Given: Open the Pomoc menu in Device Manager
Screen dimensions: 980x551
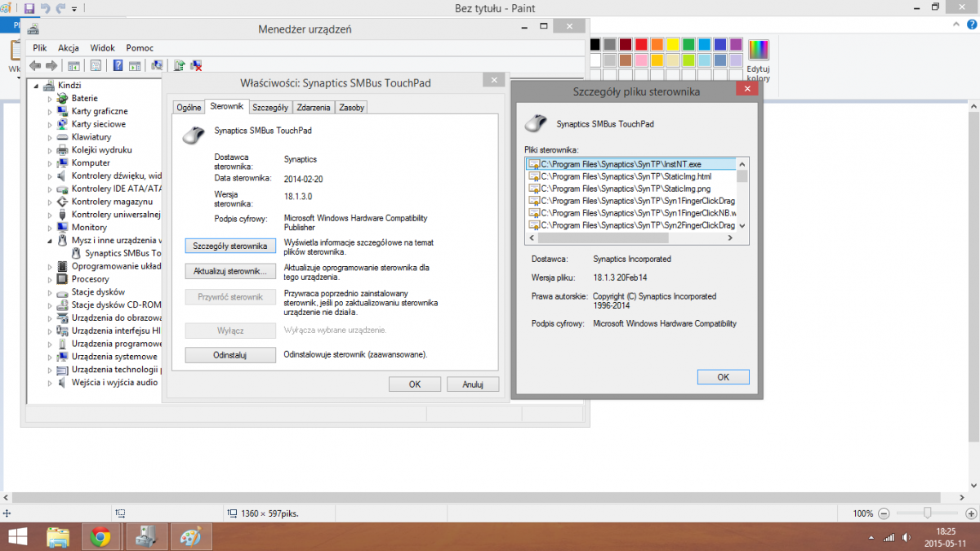Looking at the screenshot, I should click(140, 48).
